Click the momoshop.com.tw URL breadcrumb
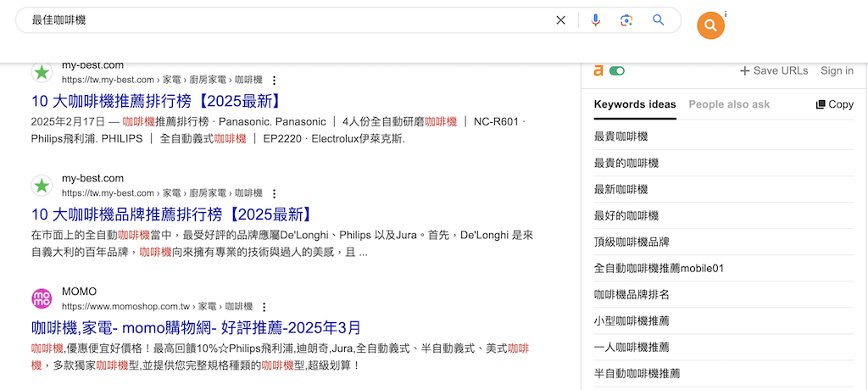The height and width of the screenshot is (390, 868). [x=157, y=306]
